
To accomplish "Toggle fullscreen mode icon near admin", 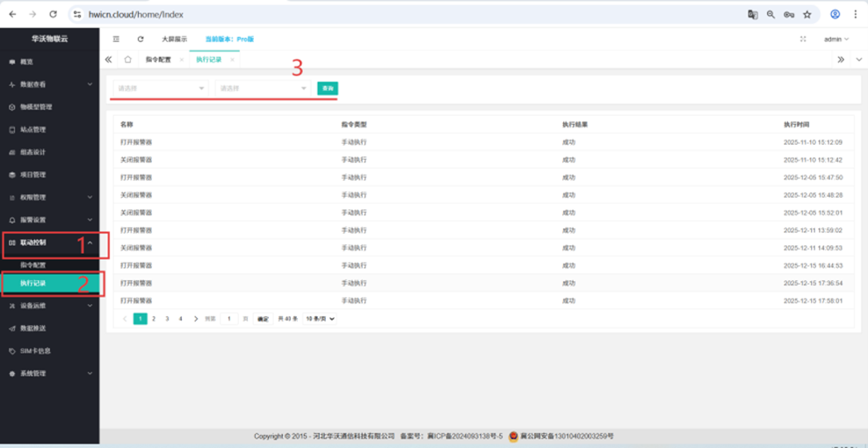I will 803,39.
